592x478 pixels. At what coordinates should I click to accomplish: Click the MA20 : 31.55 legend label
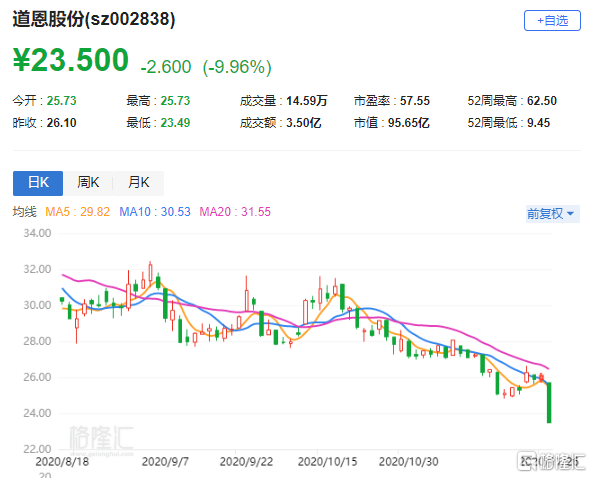pyautogui.click(x=235, y=212)
